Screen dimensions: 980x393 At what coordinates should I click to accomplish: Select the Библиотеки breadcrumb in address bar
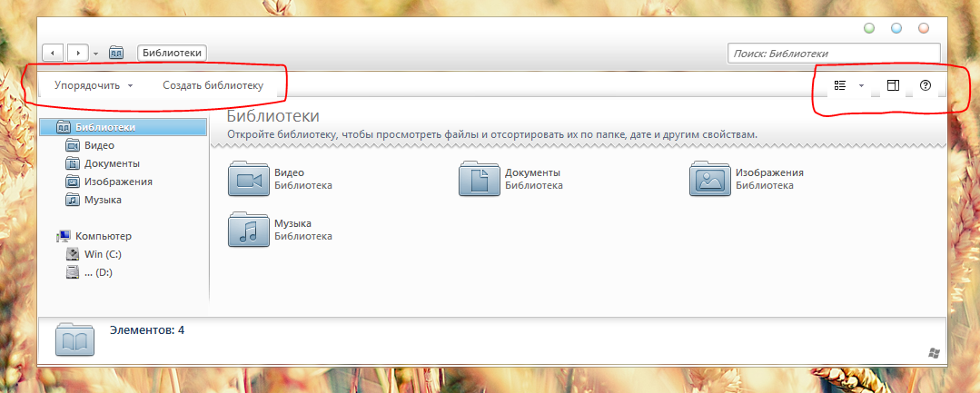pos(172,54)
